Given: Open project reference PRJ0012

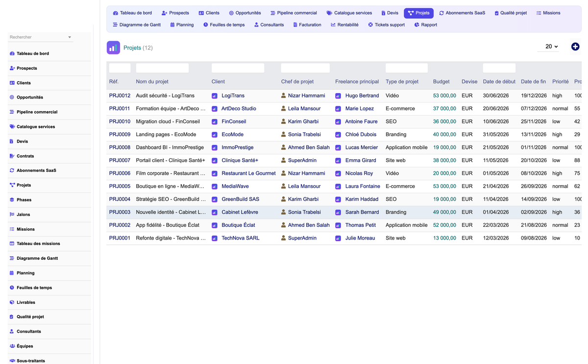Looking at the screenshot, I should tap(120, 96).
